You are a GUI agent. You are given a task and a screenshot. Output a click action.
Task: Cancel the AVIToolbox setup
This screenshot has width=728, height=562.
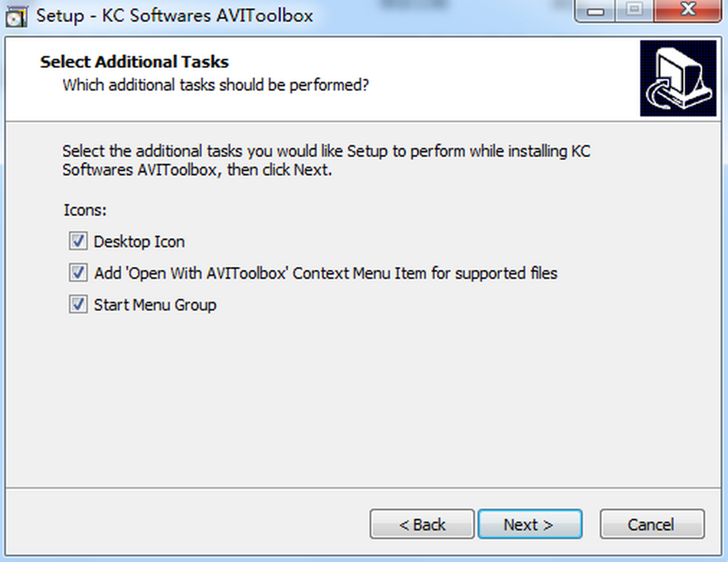652,524
